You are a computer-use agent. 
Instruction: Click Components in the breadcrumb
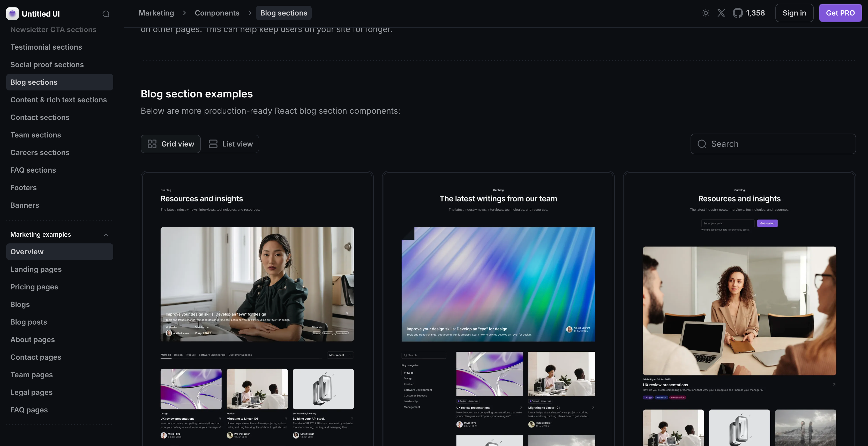coord(217,13)
